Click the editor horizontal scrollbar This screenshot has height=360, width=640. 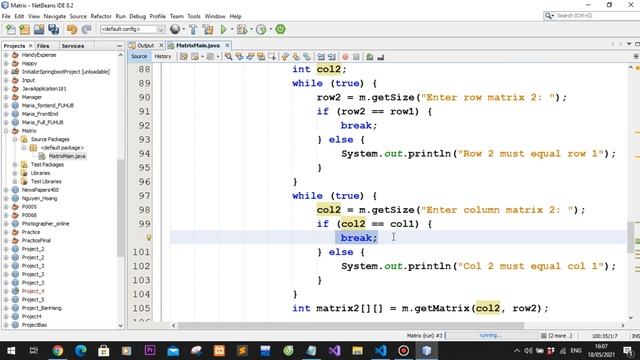tap(351, 325)
